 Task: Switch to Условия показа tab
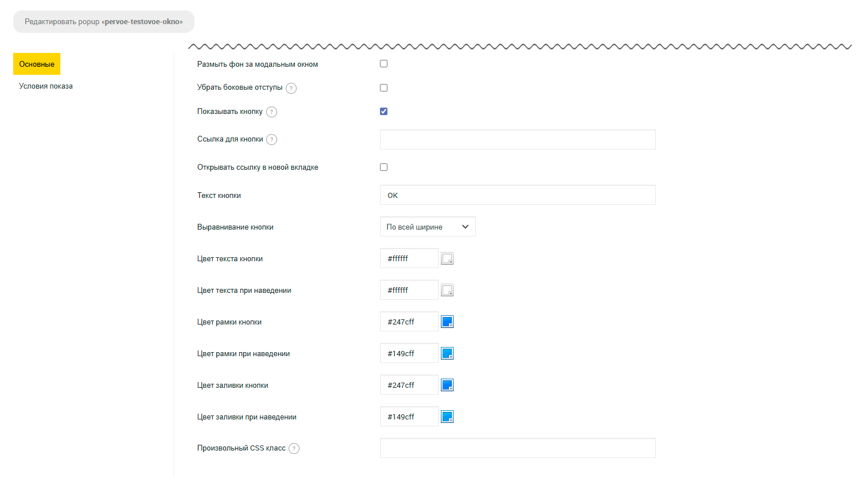pyautogui.click(x=46, y=86)
